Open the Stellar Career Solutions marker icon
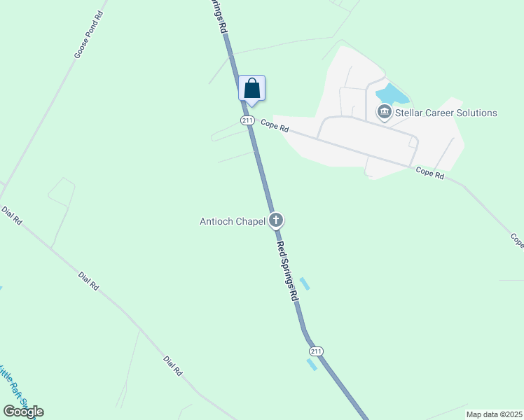Viewport: 524px width, 420px height. coord(385,113)
